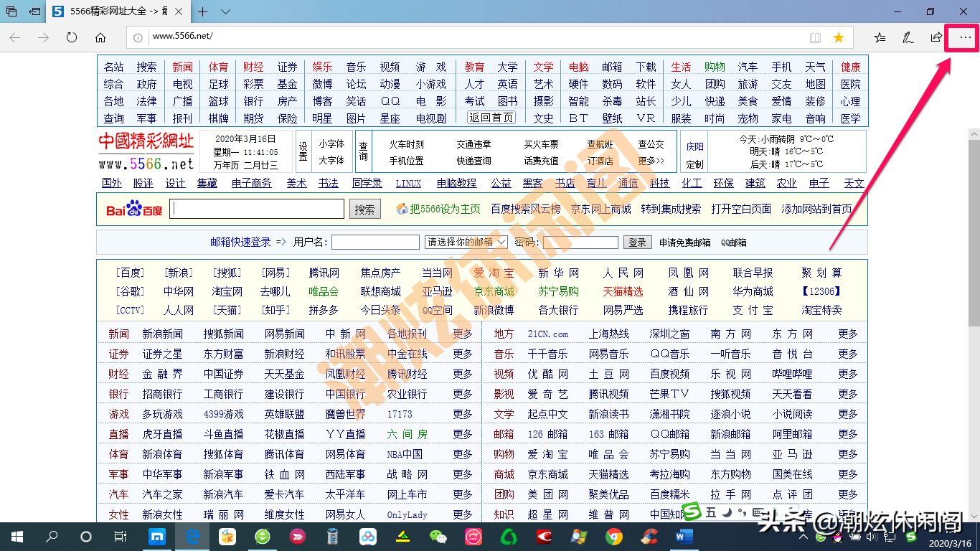The width and height of the screenshot is (980, 551).
Task: Click the taskbar search magnifier icon
Action: click(52, 536)
